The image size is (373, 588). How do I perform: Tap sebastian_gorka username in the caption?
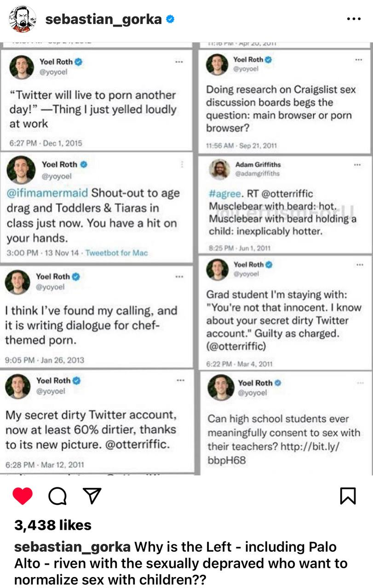[72, 547]
